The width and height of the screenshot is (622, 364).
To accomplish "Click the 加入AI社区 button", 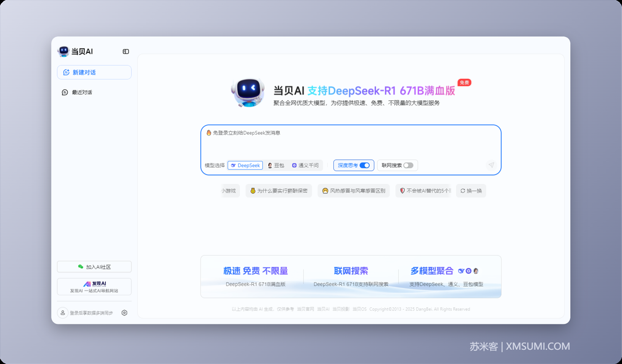I will pyautogui.click(x=94, y=267).
